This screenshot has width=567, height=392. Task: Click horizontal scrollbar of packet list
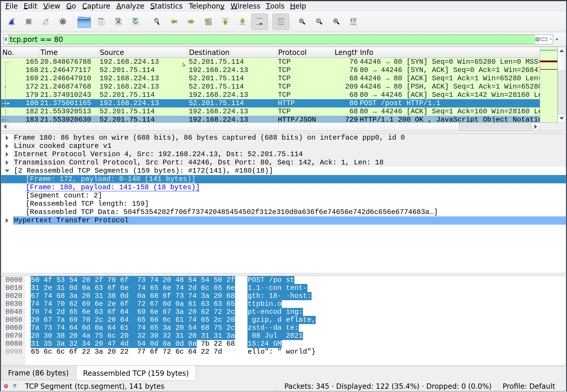click(233, 127)
